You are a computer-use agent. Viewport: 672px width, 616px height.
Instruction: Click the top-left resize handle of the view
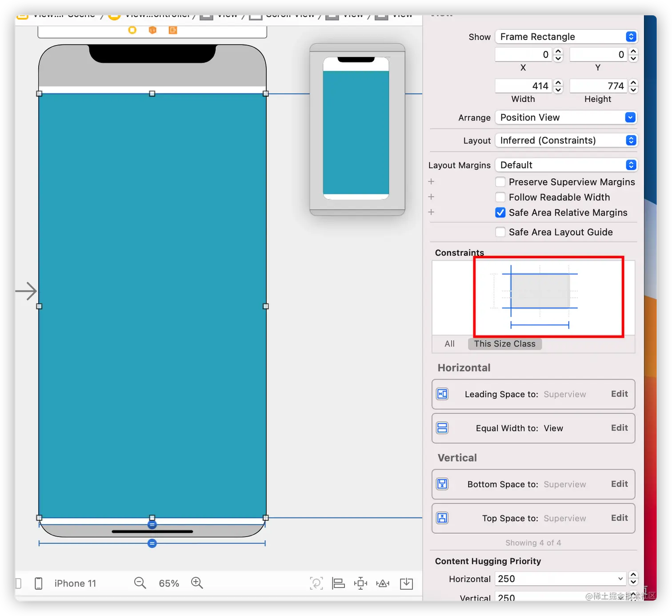pyautogui.click(x=39, y=94)
